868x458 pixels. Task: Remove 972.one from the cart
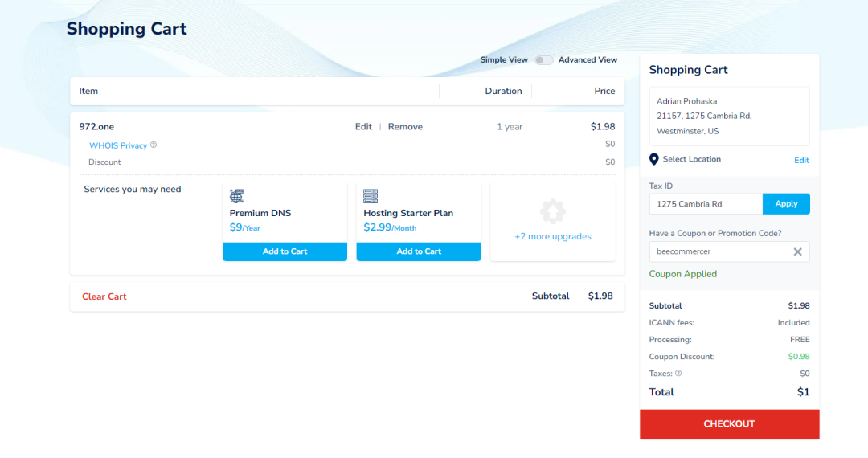tap(405, 127)
